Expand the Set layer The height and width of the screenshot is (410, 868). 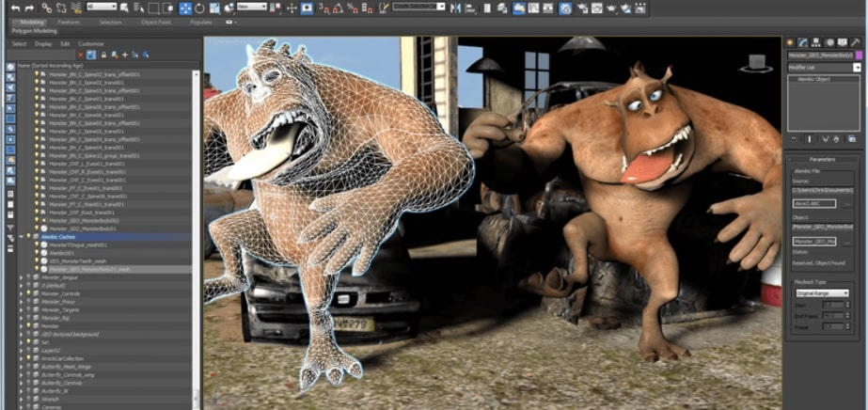tap(21, 342)
